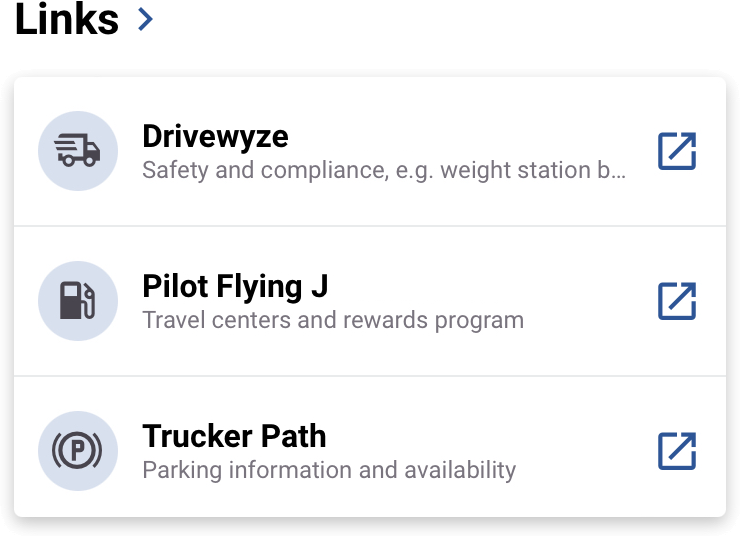Select the Drivewyze title text

click(215, 137)
